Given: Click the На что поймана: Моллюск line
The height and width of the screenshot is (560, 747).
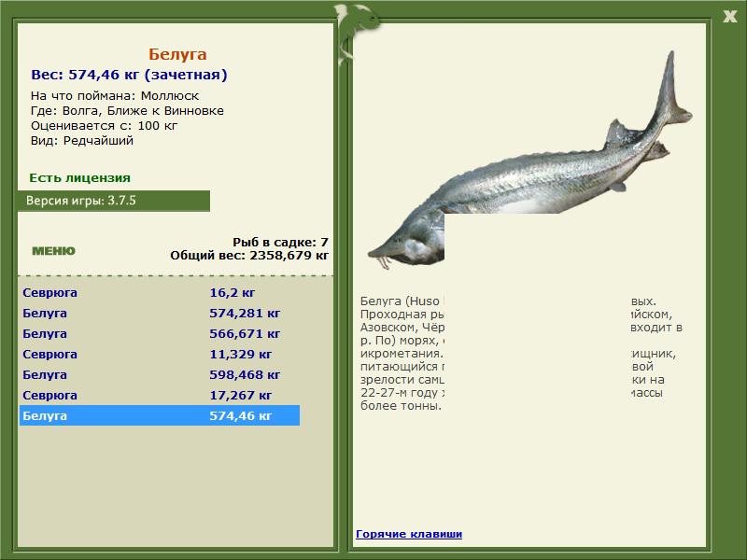Looking at the screenshot, I should 115,96.
